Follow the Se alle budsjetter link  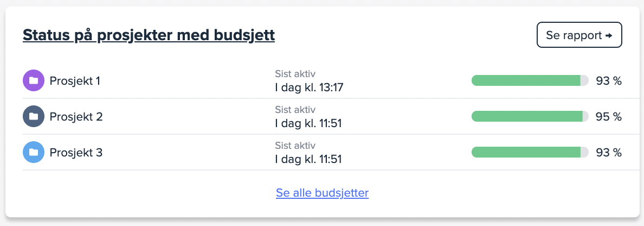coord(322,192)
